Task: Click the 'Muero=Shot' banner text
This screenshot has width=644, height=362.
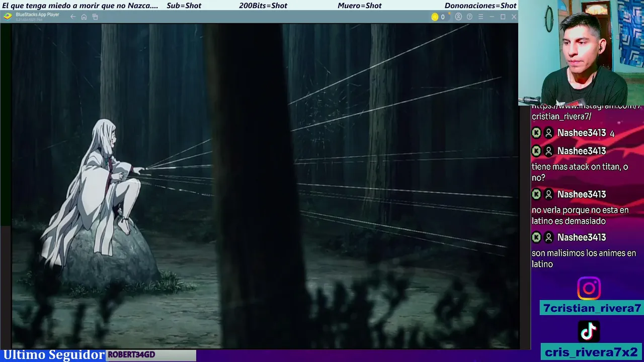Action: tap(360, 6)
